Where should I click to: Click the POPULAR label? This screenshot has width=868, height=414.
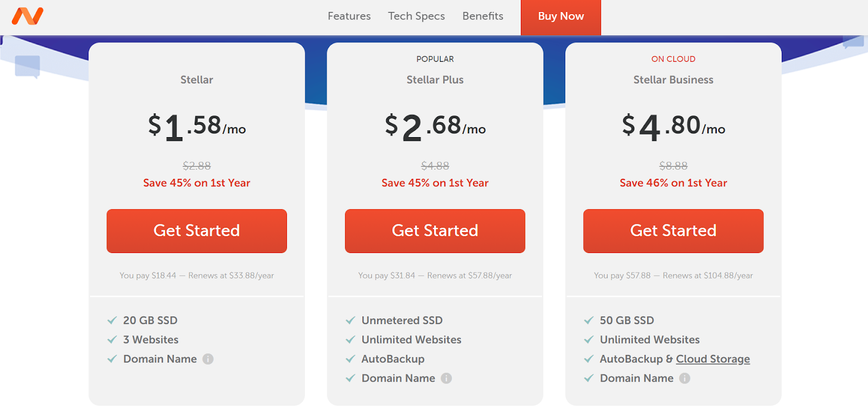[435, 59]
